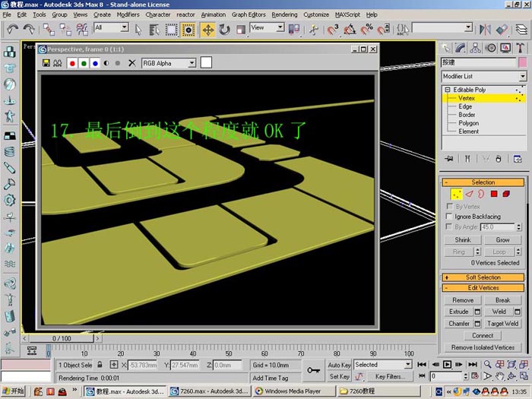Toggle red channel in render window
The height and width of the screenshot is (399, 532).
pyautogui.click(x=72, y=63)
